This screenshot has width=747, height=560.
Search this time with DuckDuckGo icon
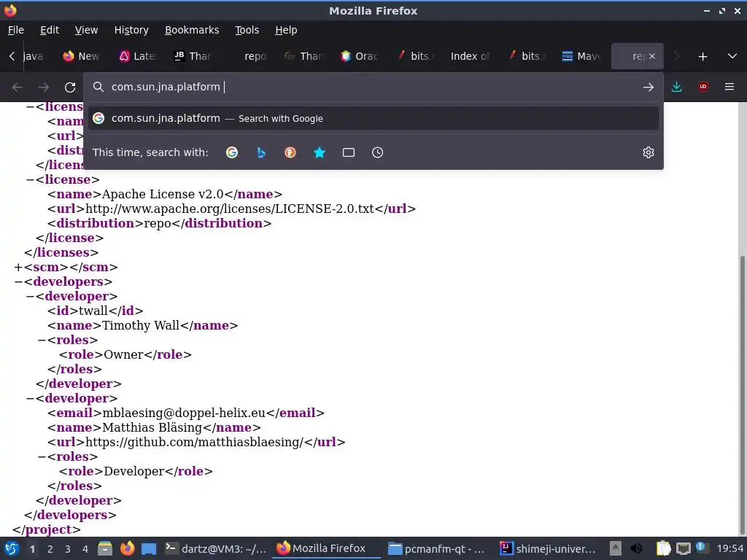pos(290,152)
